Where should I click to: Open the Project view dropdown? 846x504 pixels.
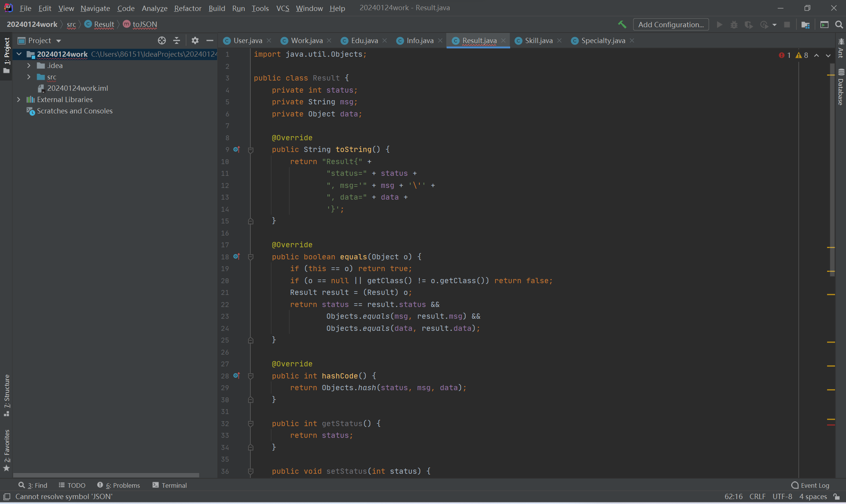(58, 41)
